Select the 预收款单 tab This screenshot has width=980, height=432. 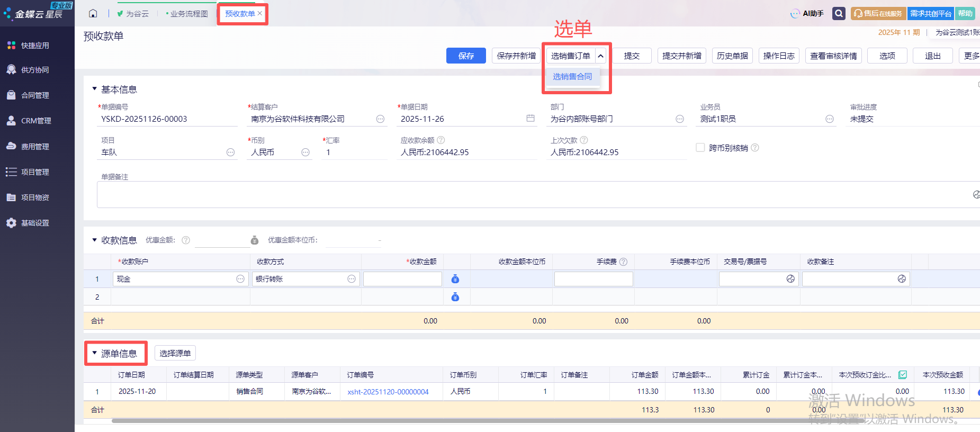coord(240,14)
